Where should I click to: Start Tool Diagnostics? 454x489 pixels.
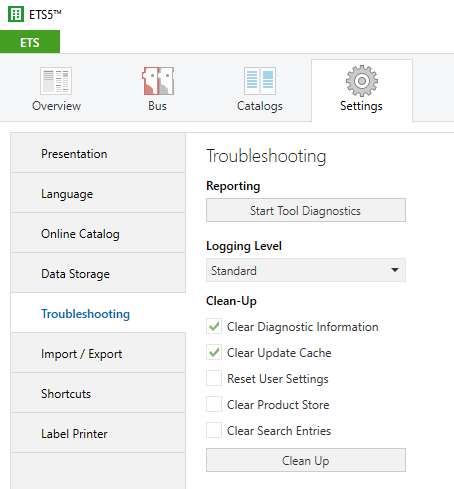point(306,210)
